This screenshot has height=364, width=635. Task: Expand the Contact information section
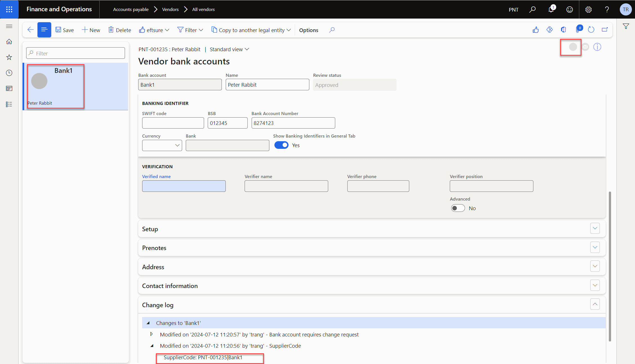595,285
